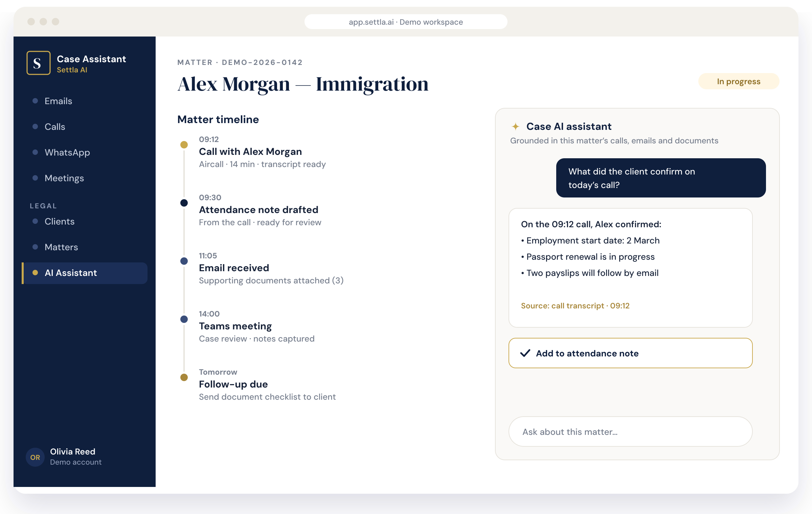812x514 pixels.
Task: Click the Add to attendance note button
Action: pyautogui.click(x=630, y=353)
